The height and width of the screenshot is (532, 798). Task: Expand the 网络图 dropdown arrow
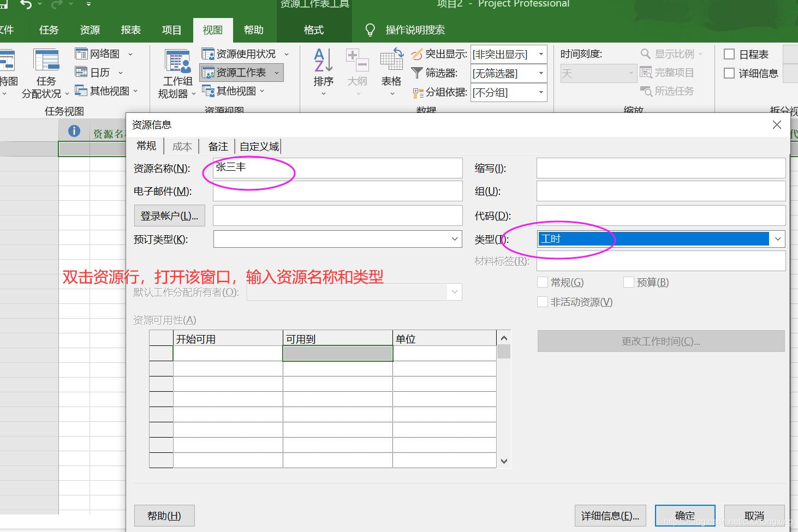tap(130, 54)
